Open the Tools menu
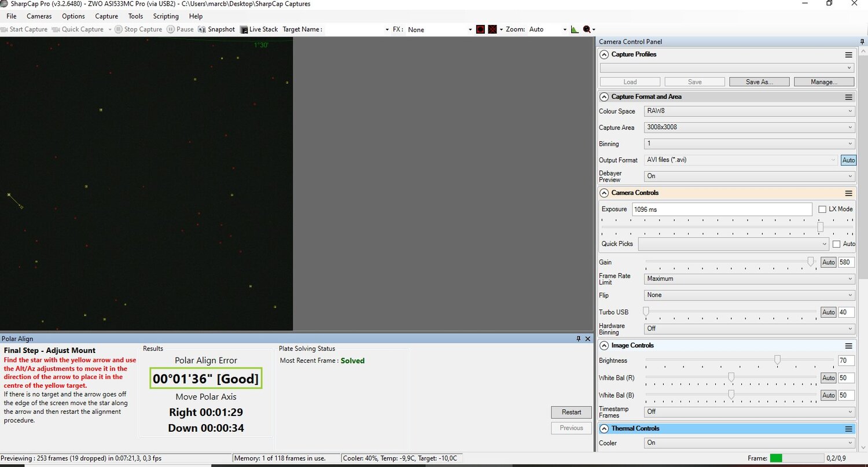 [x=135, y=16]
